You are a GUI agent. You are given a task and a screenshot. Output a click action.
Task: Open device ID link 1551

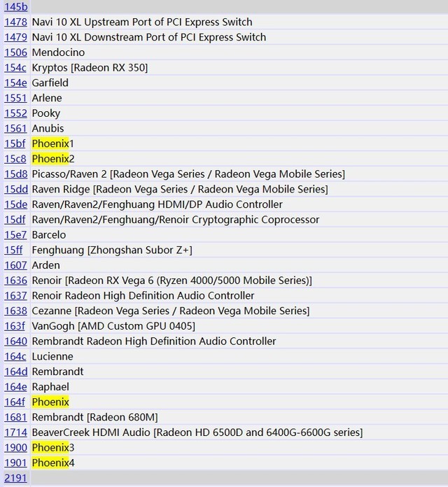[15, 98]
